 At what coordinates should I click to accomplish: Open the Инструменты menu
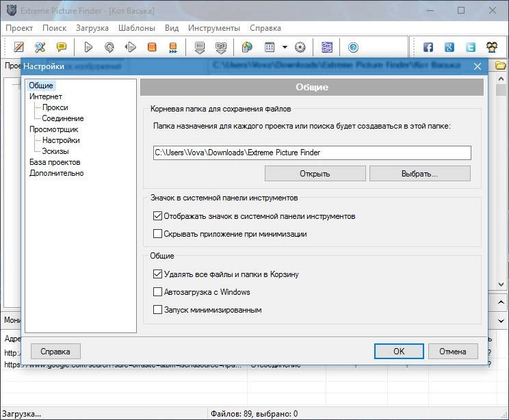214,28
